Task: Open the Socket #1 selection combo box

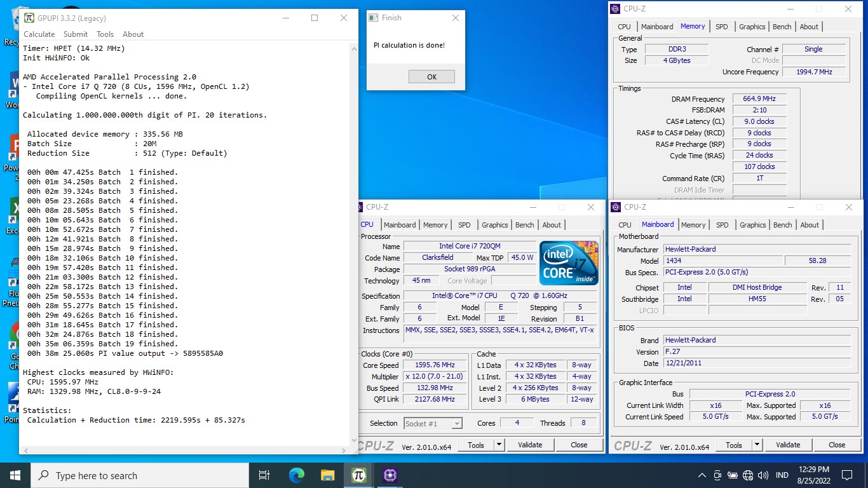Action: pos(433,423)
